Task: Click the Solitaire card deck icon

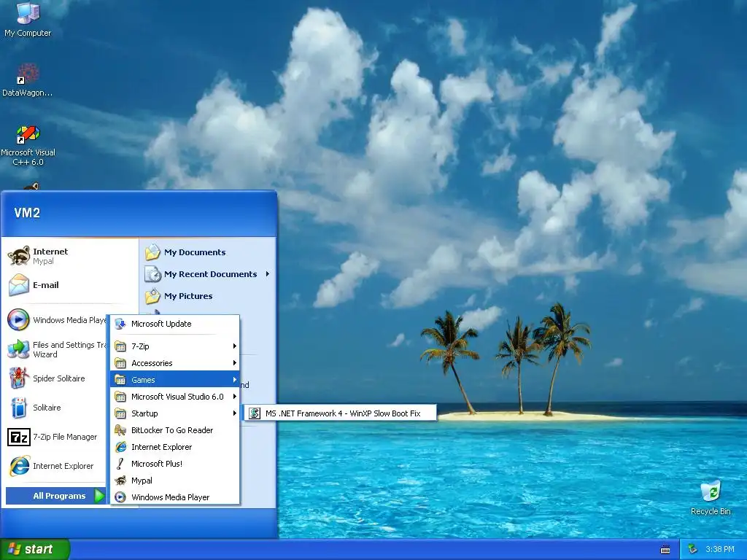Action: point(18,408)
